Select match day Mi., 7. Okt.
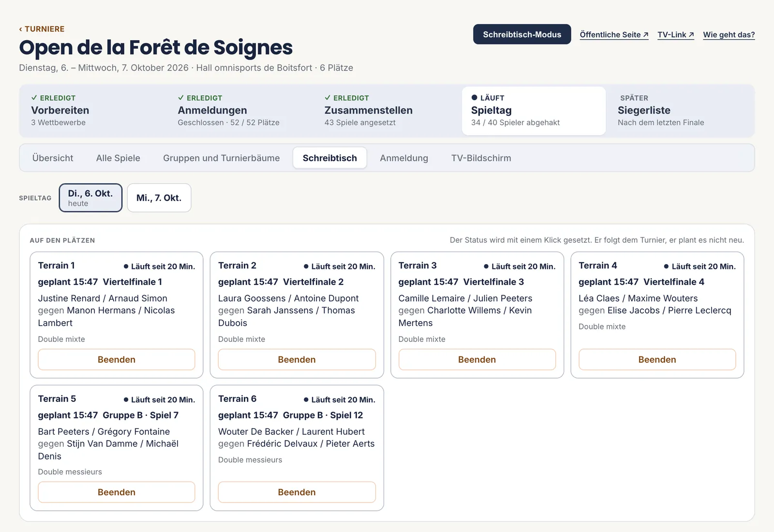This screenshot has width=774, height=532. click(x=159, y=198)
